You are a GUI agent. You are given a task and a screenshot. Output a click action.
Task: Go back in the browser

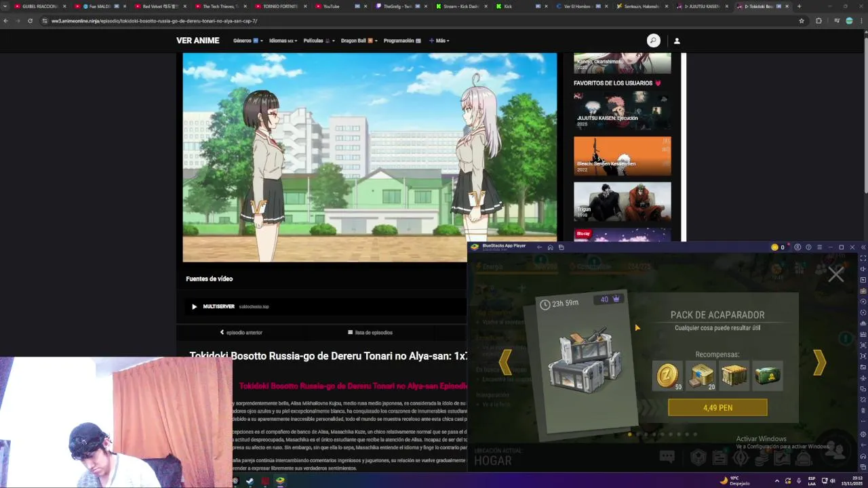point(5,21)
